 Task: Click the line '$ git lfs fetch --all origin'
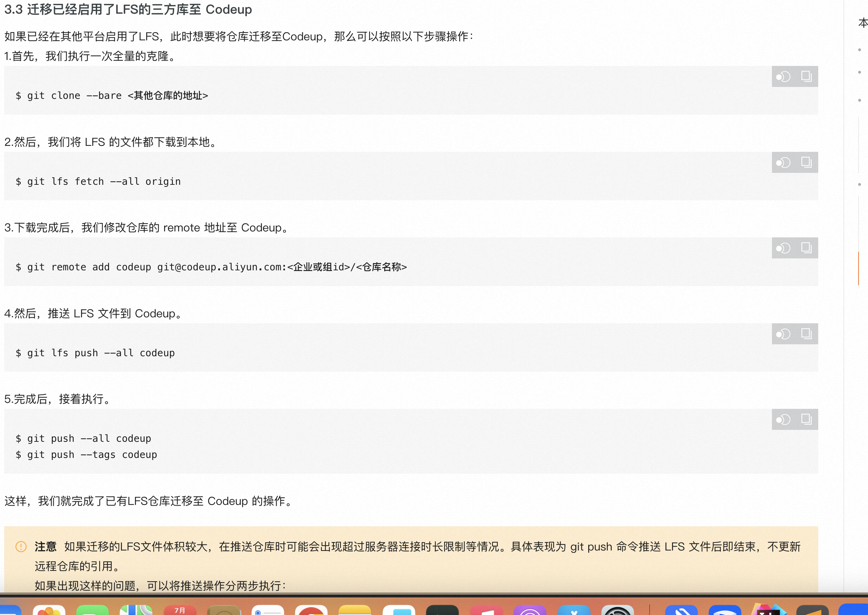click(x=98, y=181)
